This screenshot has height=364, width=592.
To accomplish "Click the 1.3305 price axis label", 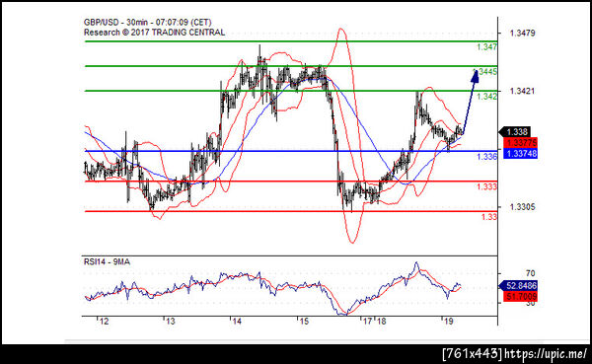I will [522, 207].
